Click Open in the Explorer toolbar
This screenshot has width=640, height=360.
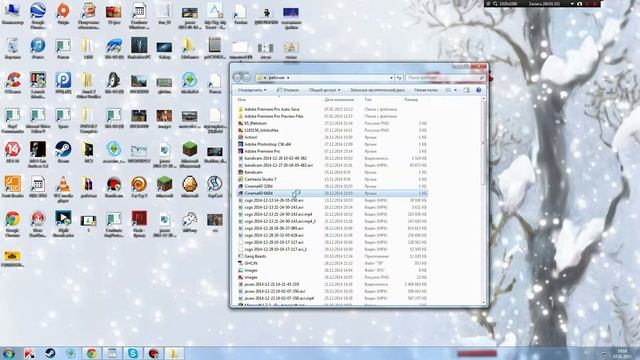(288, 90)
